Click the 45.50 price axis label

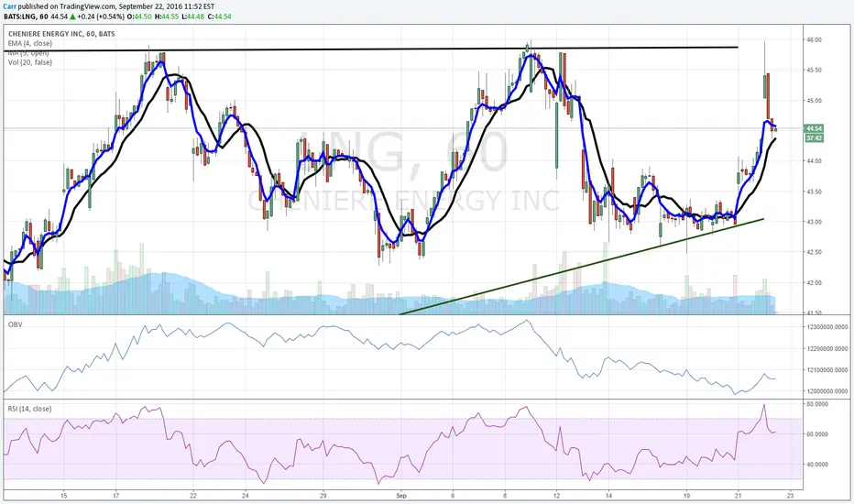815,71
